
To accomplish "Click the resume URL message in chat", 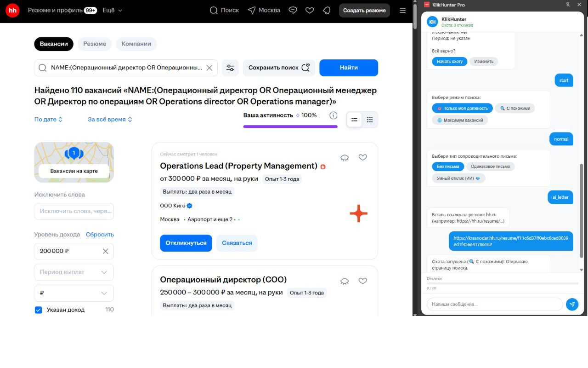I will pyautogui.click(x=511, y=241).
